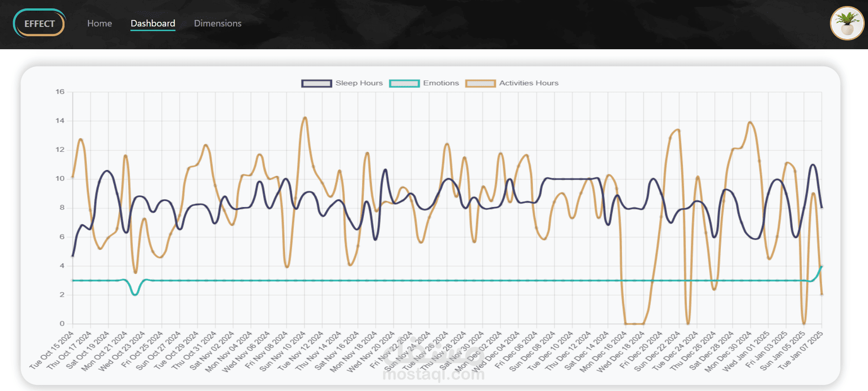Hide the Activities Hours dataset label
This screenshot has height=391, width=868.
[x=529, y=83]
